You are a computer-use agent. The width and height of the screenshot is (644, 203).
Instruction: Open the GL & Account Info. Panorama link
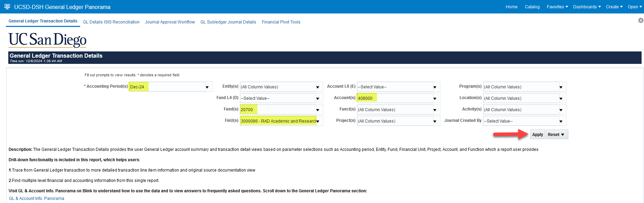(x=37, y=199)
